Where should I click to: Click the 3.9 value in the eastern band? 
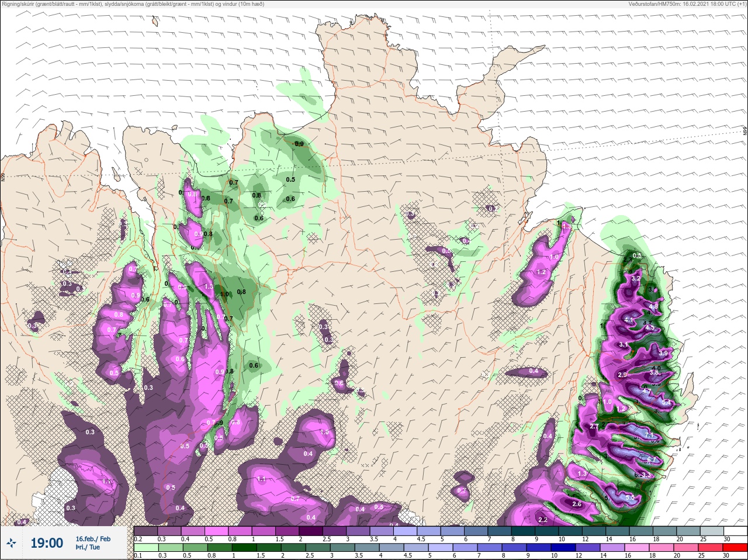663,353
